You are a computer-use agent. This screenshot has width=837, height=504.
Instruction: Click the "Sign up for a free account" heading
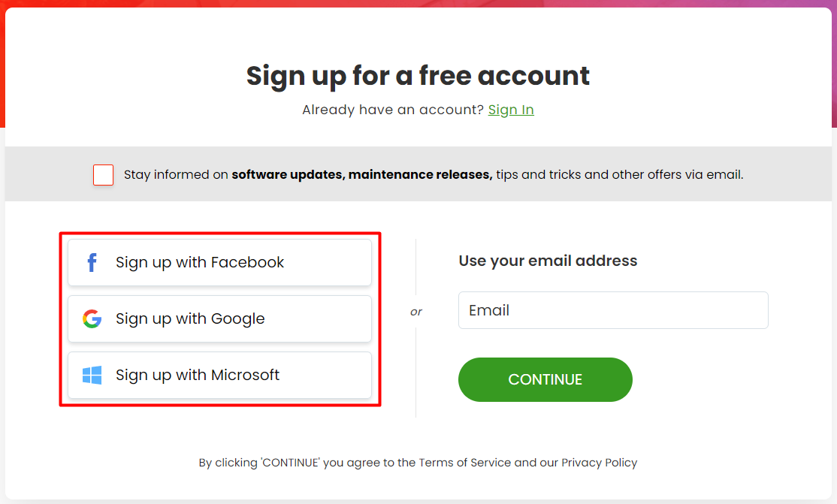coord(418,75)
